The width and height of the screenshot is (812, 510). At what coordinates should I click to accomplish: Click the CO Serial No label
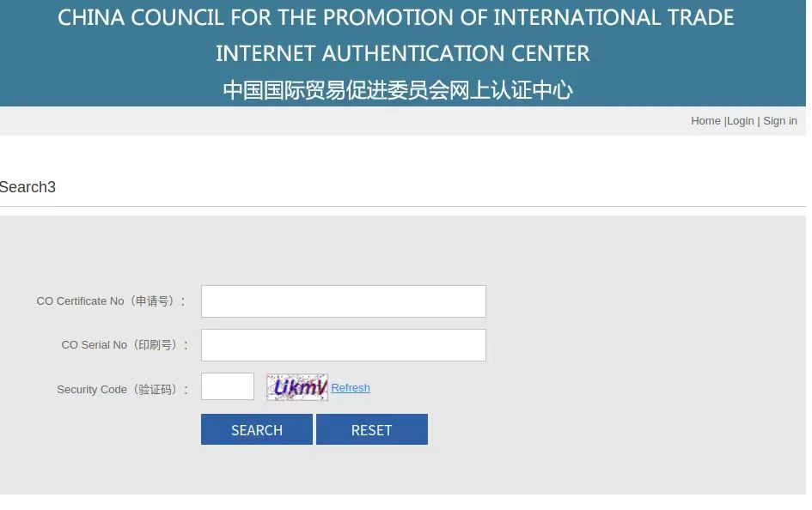click(x=119, y=345)
